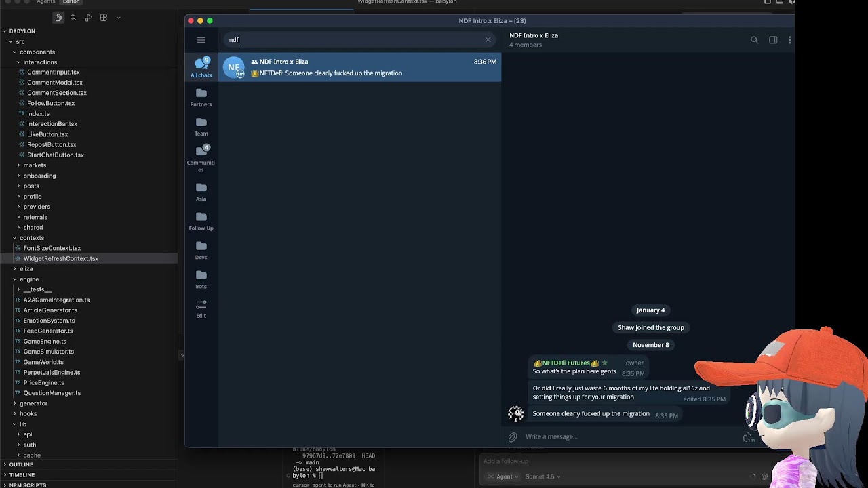Screen dimensions: 868x488
Task: Expand the sidebar views chevron dropdown
Action: coord(119,18)
